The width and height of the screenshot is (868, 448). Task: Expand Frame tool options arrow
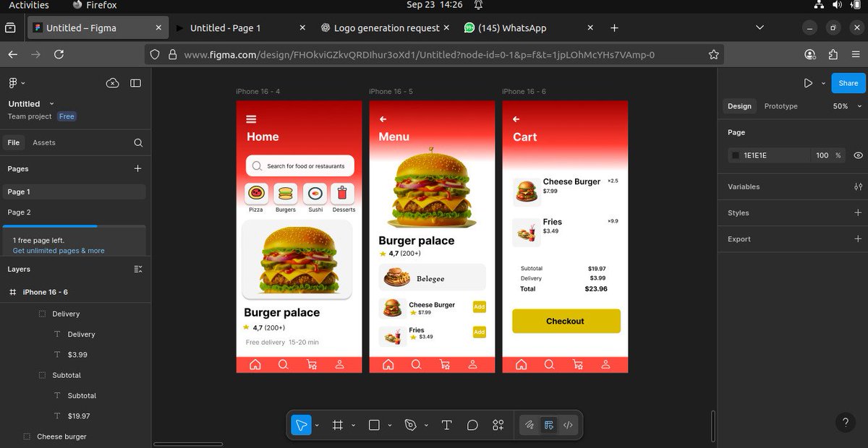pyautogui.click(x=353, y=426)
